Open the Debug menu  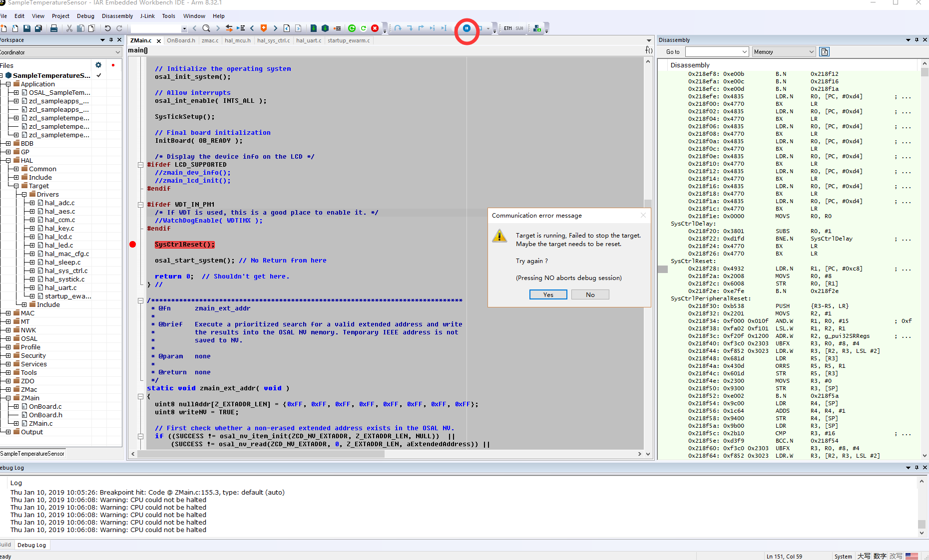[x=85, y=16]
